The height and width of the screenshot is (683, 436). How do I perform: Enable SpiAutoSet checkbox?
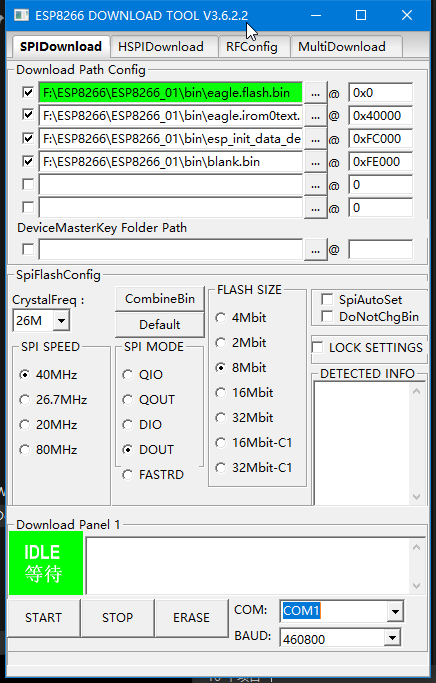coord(327,299)
